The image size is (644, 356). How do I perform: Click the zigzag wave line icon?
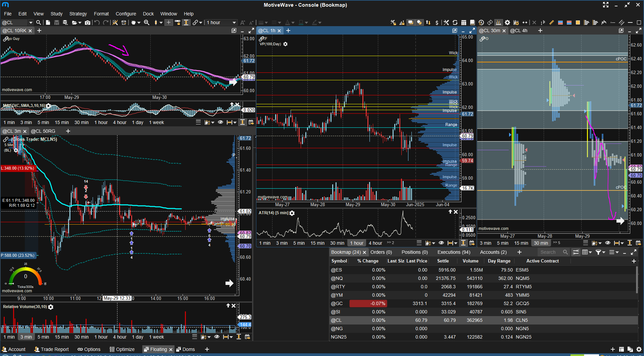[604, 22]
